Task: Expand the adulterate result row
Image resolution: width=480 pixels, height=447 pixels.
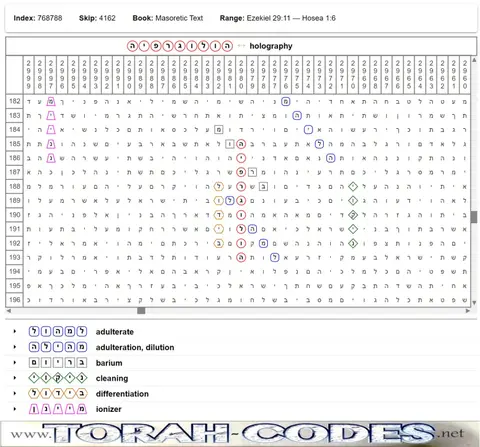Action: coord(14,331)
